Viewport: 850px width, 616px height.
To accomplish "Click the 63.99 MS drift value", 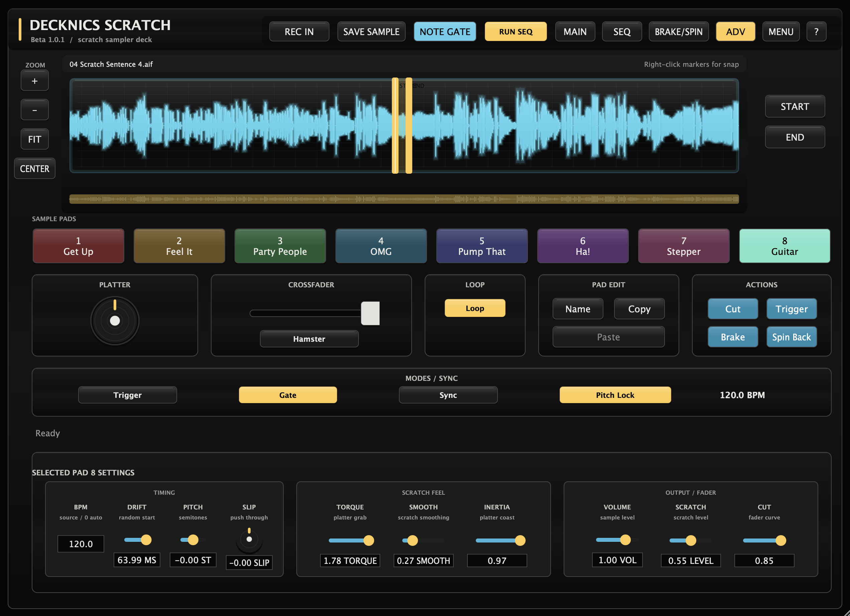I will tap(137, 560).
